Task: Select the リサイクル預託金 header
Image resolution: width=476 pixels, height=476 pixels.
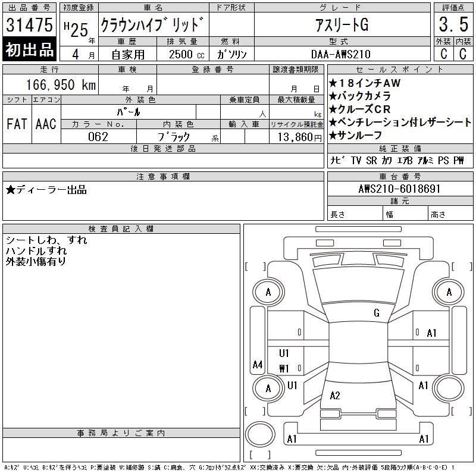Action: [x=296, y=124]
